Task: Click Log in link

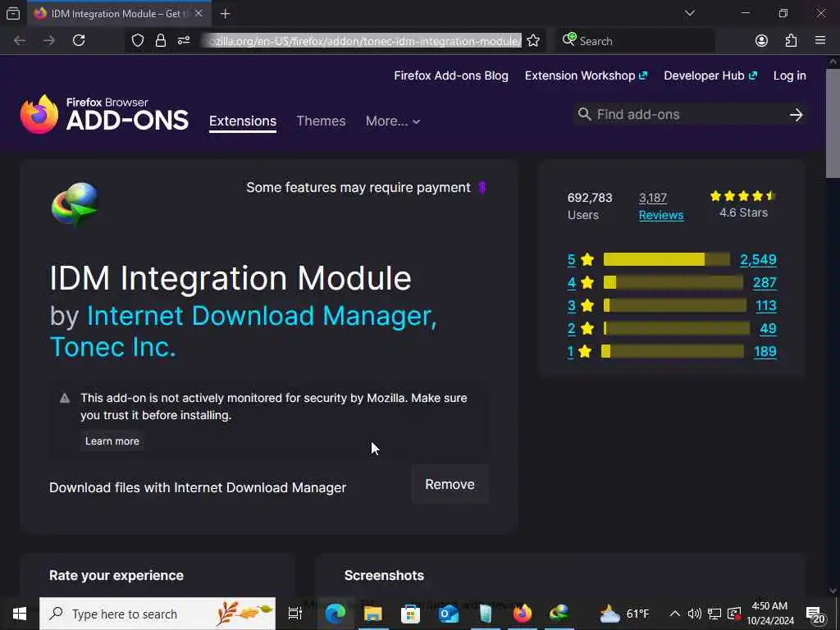Action: pos(790,75)
